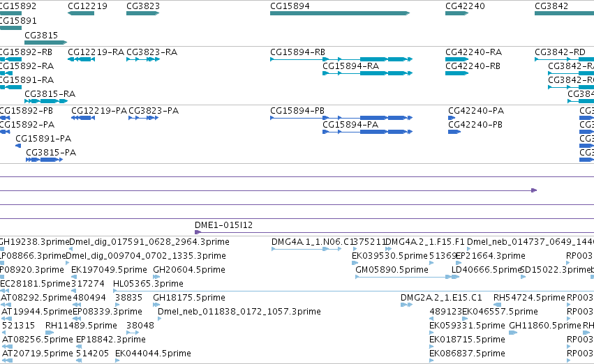The width and height of the screenshot is (594, 364).
Task: Select the RH54724.5prime EST label
Action: pos(529,297)
